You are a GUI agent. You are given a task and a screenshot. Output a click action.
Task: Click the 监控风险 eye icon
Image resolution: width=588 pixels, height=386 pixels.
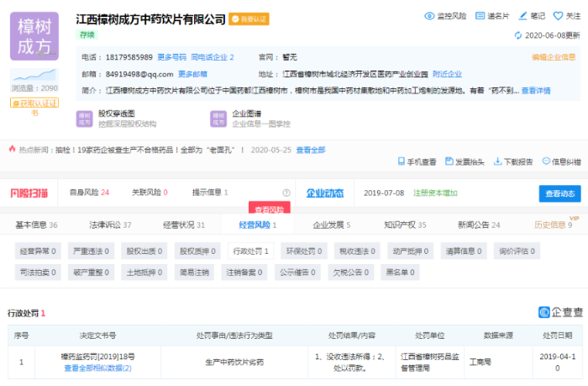[x=429, y=16]
